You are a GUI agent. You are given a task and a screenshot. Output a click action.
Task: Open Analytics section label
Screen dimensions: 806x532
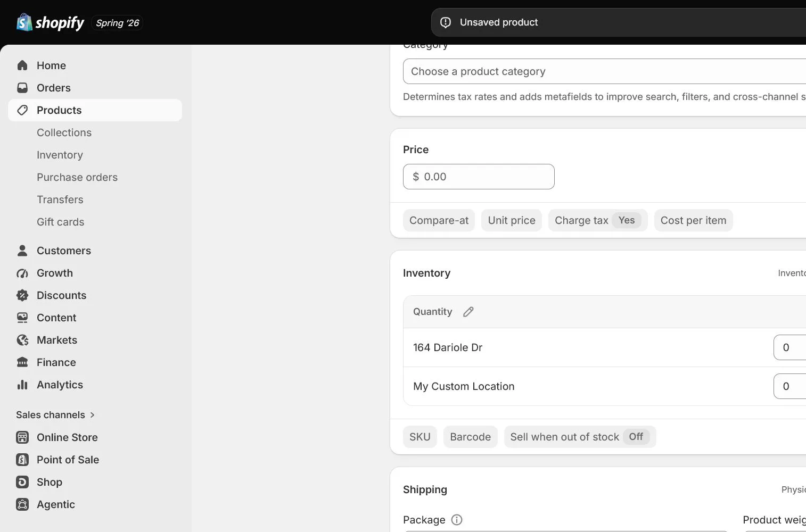(60, 385)
